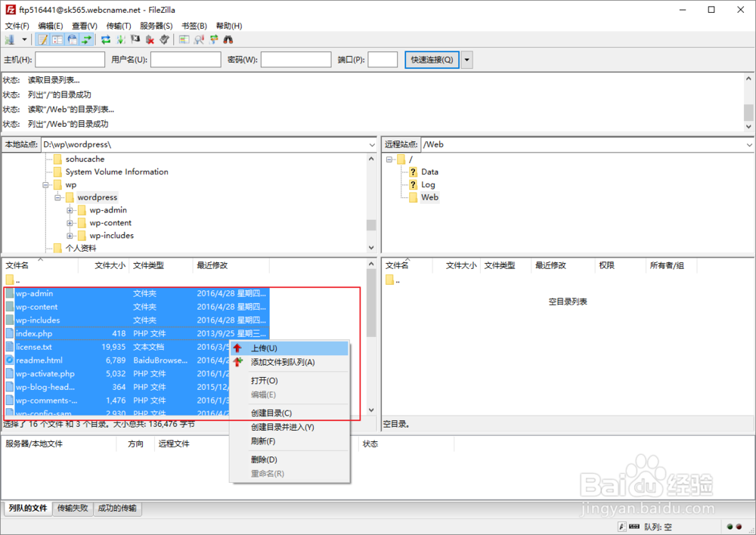
Task: Switch to 列队的文件 tab
Action: tap(28, 508)
